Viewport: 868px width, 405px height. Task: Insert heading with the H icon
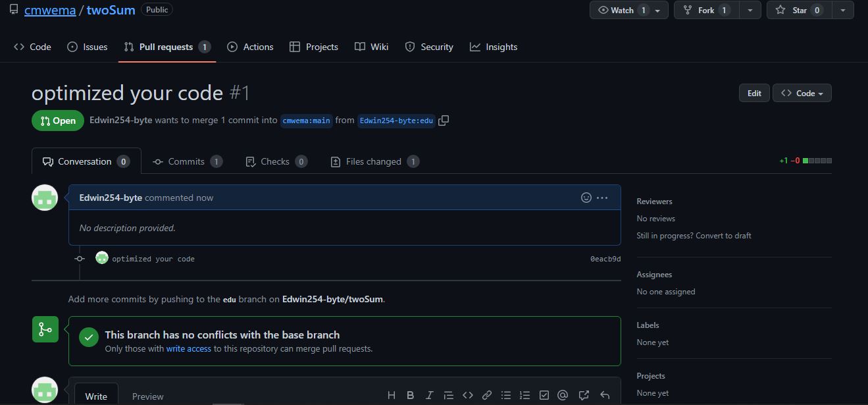[392, 395]
